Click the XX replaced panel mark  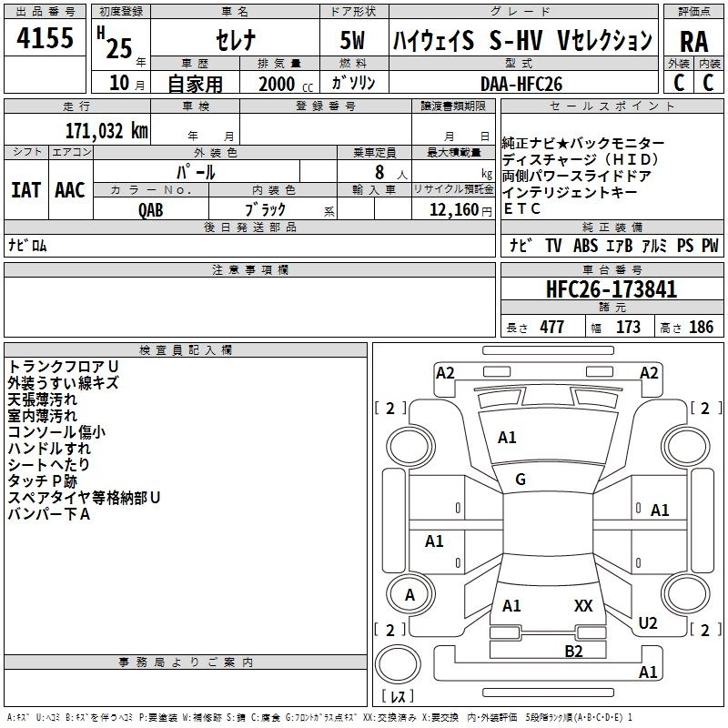(583, 605)
